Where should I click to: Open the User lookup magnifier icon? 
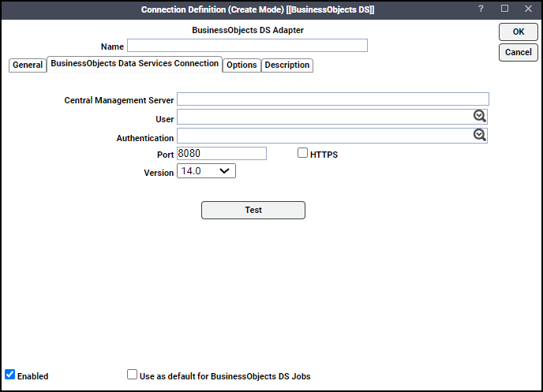click(x=480, y=116)
